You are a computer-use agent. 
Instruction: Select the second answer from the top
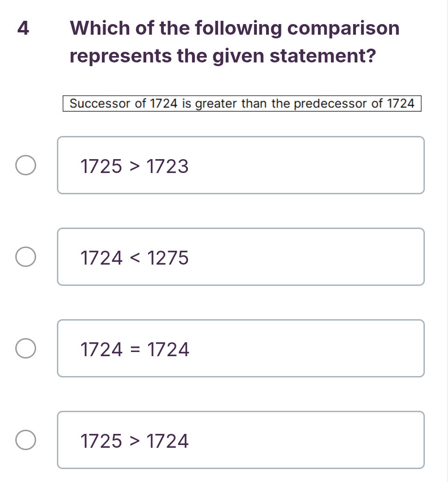click(x=241, y=257)
